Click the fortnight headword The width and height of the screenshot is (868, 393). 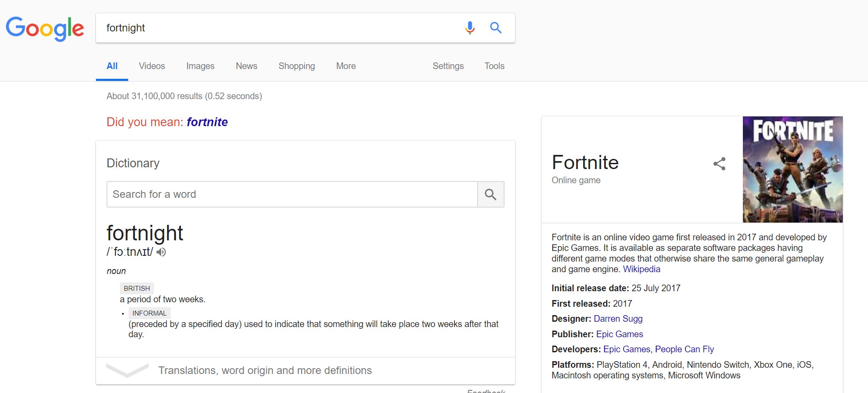point(145,233)
